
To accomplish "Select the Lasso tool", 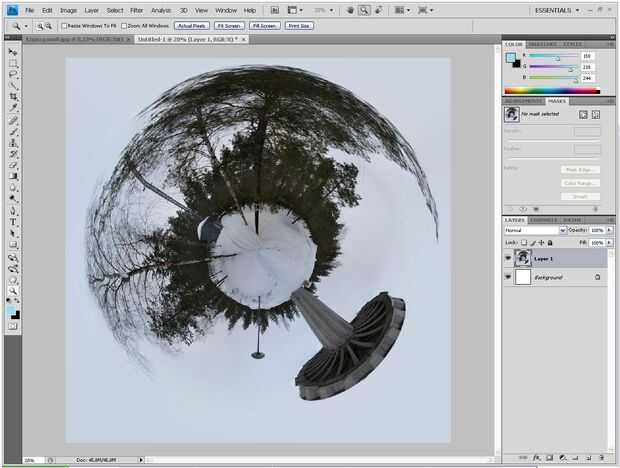I will tap(13, 74).
